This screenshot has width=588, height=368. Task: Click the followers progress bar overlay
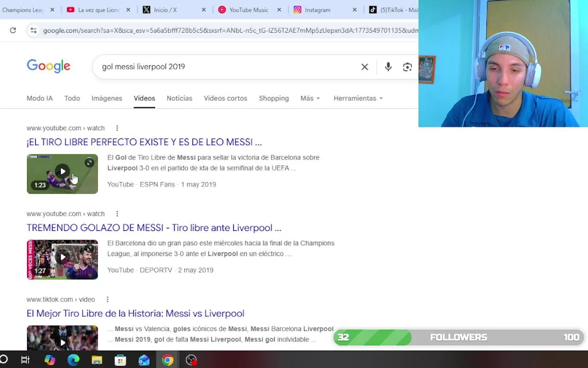(459, 337)
